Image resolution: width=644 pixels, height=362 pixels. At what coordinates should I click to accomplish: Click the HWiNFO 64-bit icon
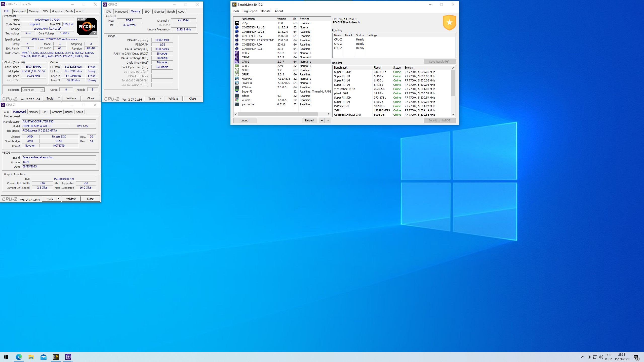click(237, 83)
